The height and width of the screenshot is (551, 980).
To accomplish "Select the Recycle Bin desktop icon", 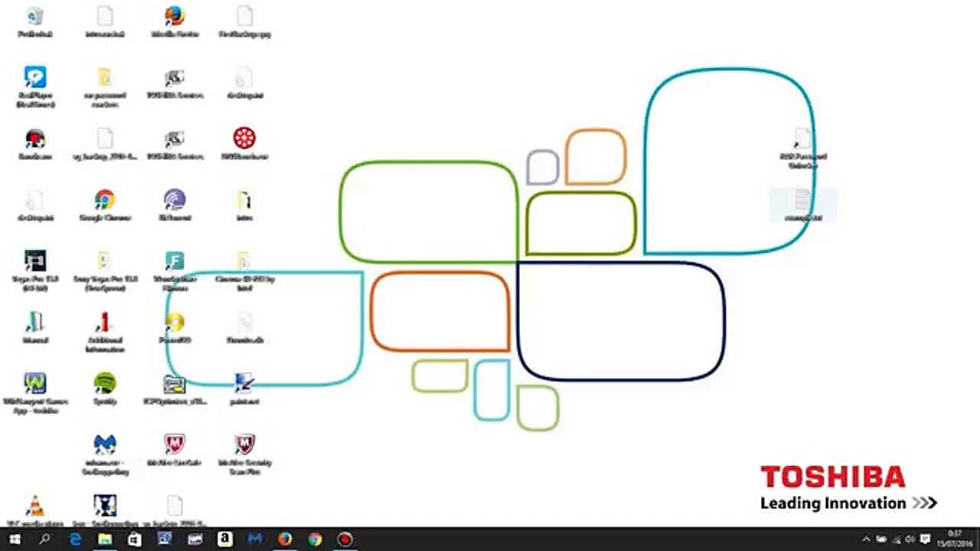I will (34, 21).
